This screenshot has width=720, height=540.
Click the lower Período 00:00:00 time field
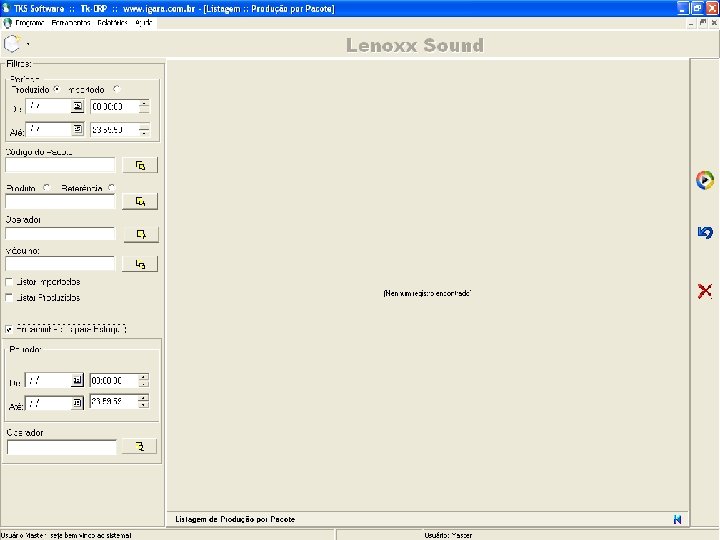[114, 380]
